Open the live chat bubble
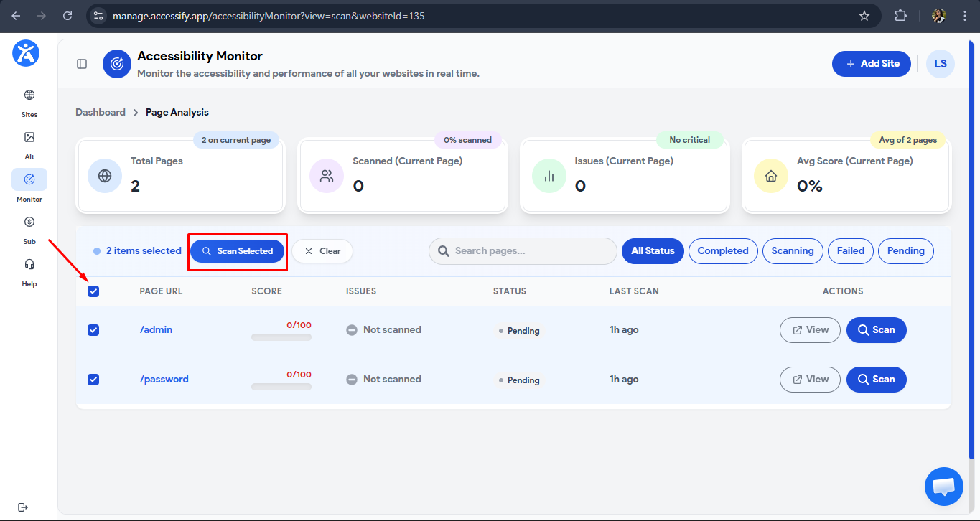The image size is (980, 521). [943, 487]
